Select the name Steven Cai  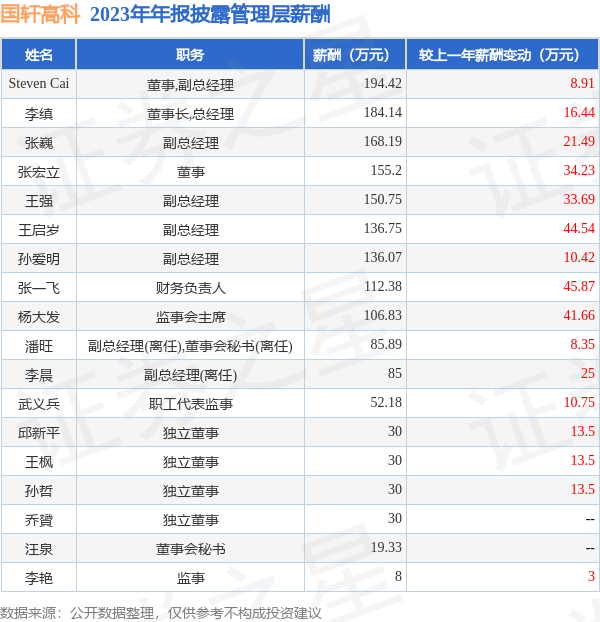coord(38,84)
